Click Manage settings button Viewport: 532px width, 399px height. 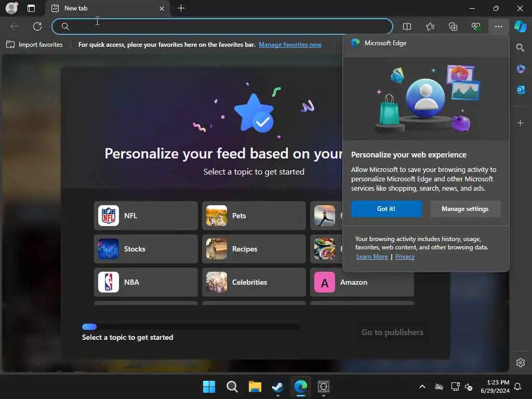[x=465, y=209]
